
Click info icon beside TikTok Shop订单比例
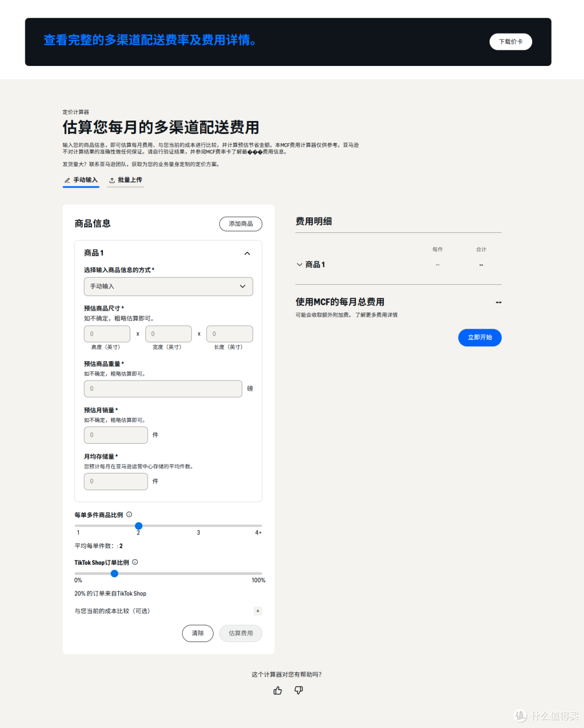point(135,562)
